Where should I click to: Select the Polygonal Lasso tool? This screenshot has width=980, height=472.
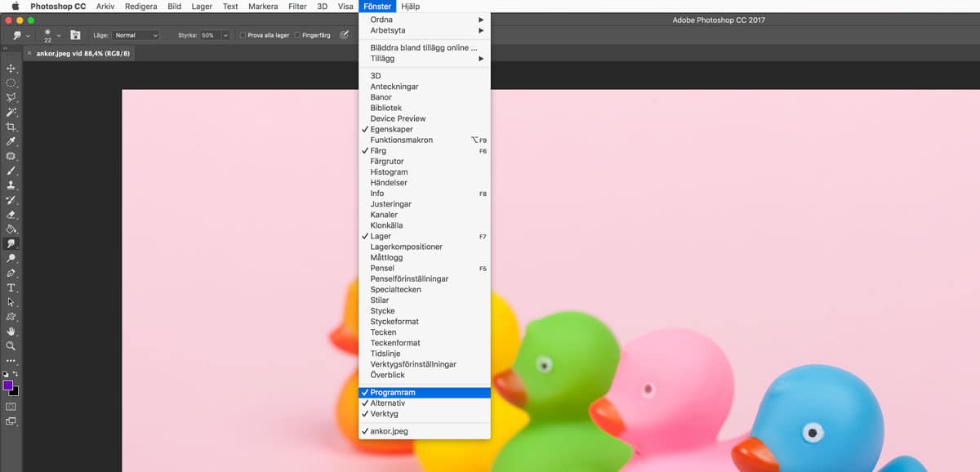click(x=11, y=98)
